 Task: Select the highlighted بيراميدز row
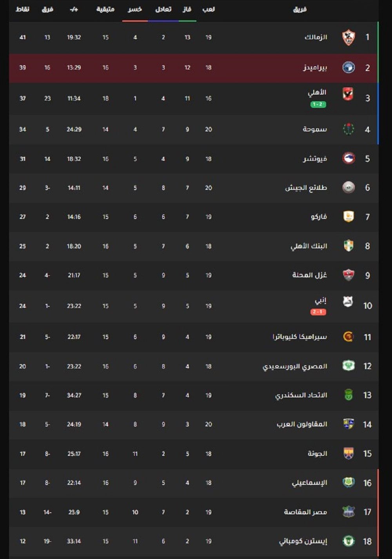pos(194,68)
